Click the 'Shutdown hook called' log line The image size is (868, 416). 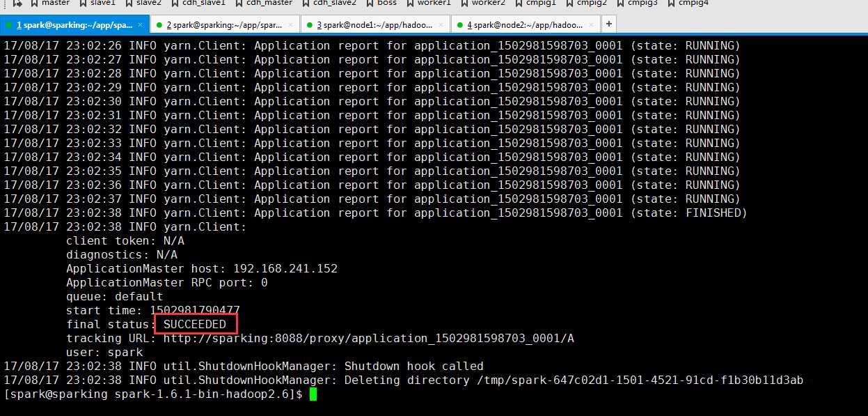coord(244,367)
